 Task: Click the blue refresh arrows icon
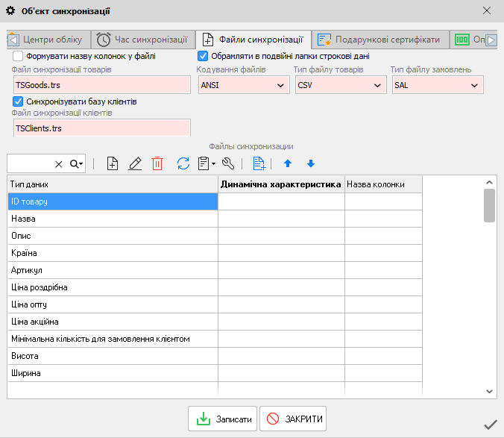click(183, 163)
